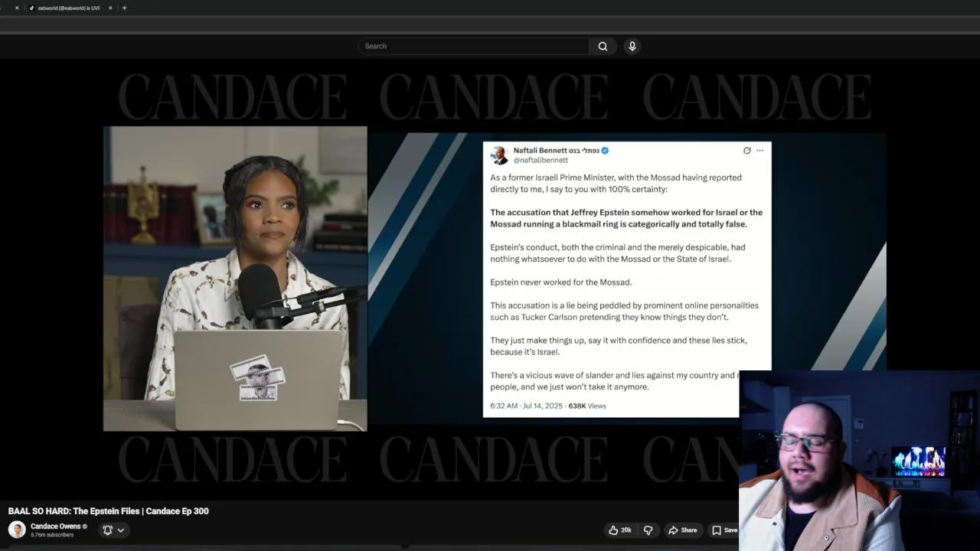Activate voice search microphone icon
This screenshot has height=551, width=980.
click(x=632, y=46)
